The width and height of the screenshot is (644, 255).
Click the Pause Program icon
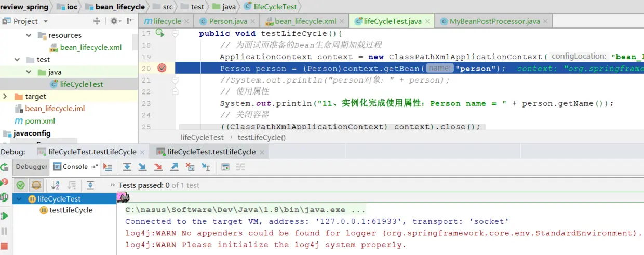click(5, 231)
